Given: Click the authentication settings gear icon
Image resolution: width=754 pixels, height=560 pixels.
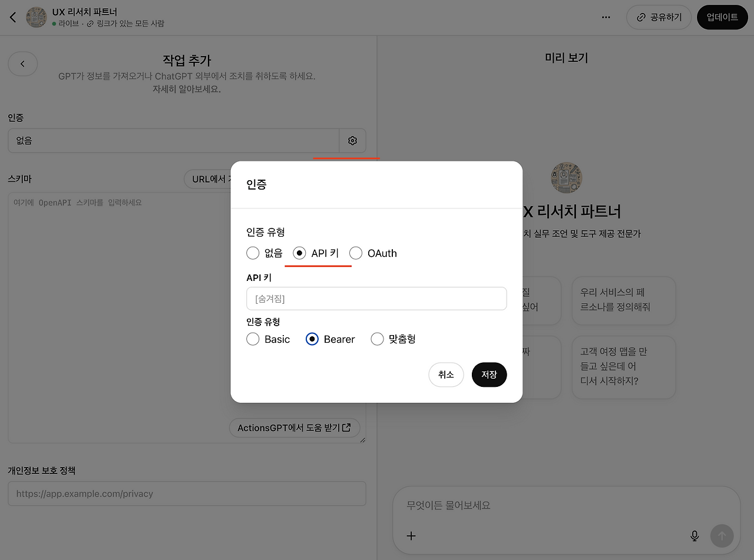Looking at the screenshot, I should 352,141.
